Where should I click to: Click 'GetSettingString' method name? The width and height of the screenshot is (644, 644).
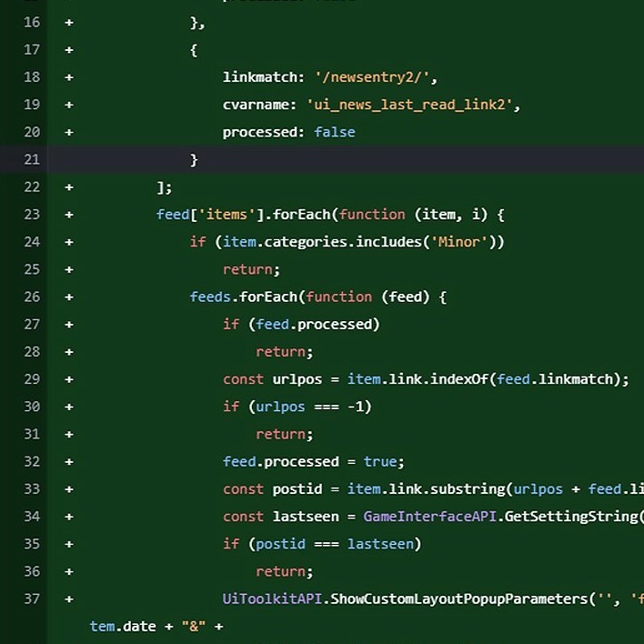pos(571,517)
